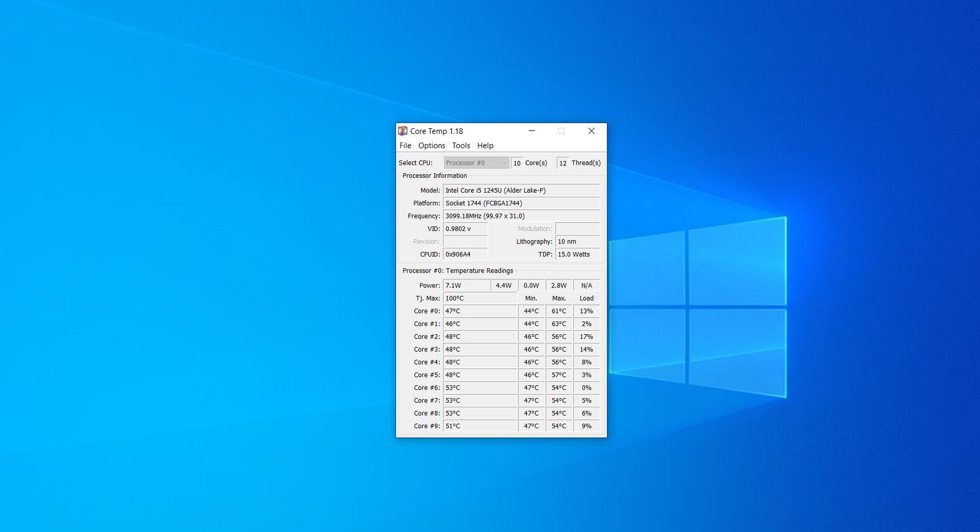The height and width of the screenshot is (532, 980).
Task: Click the CPUID value 0x906A4
Action: 465,254
